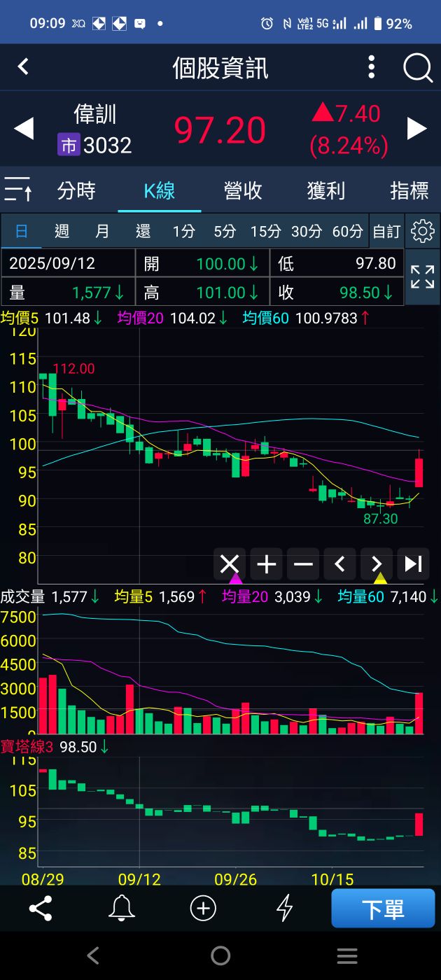Add stock to watchlist with plus circle
The image size is (441, 980).
coord(203,909)
